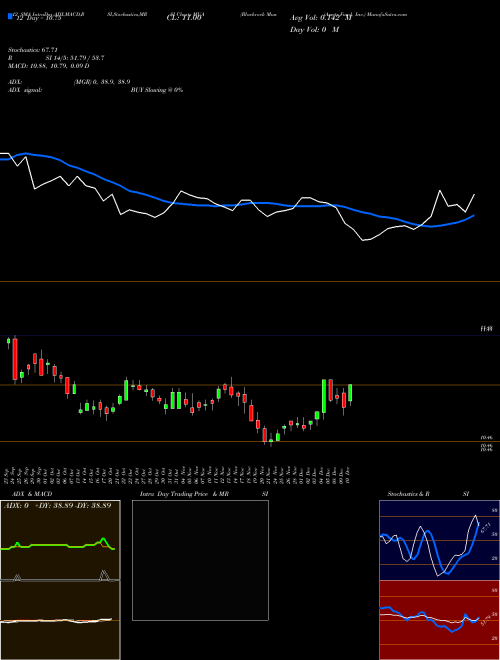Image resolution: width=500 pixels, height=660 pixels.
Task: Click the 'CL: 11.00' closing price text
Action: pyautogui.click(x=184, y=18)
